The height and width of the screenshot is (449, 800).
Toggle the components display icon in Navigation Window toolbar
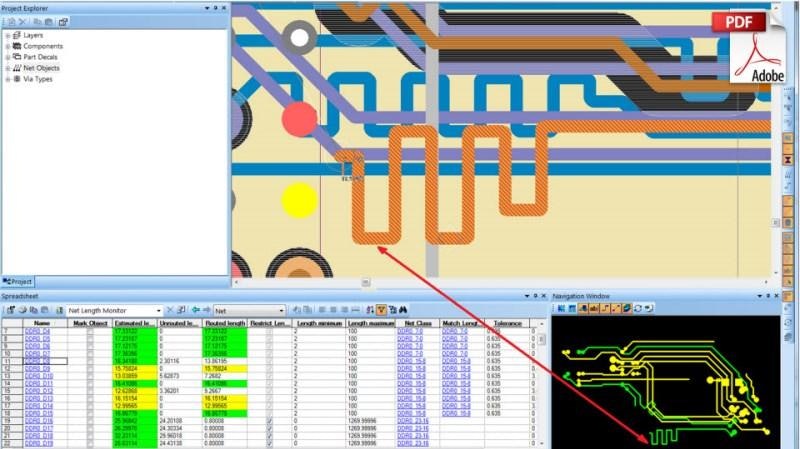594,309
